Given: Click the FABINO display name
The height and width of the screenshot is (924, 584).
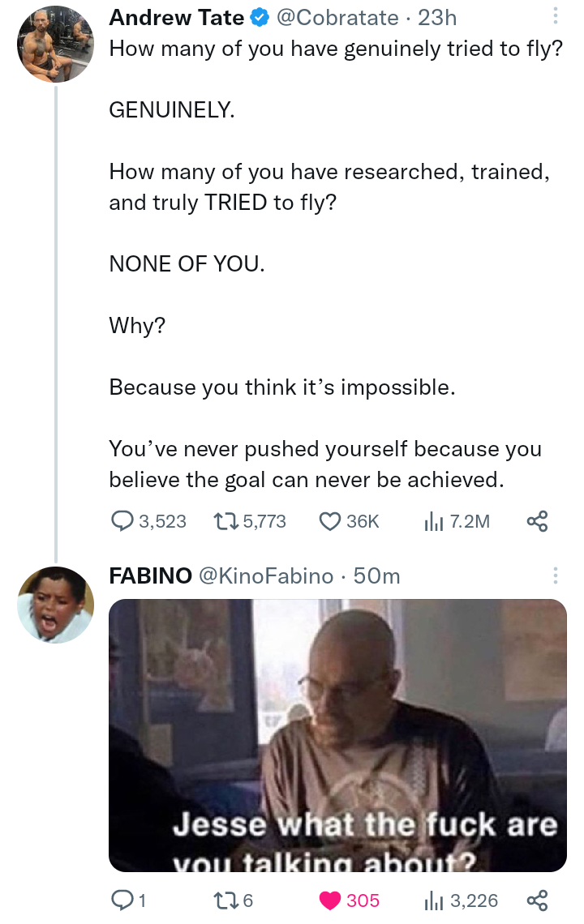Looking at the screenshot, I should (150, 575).
